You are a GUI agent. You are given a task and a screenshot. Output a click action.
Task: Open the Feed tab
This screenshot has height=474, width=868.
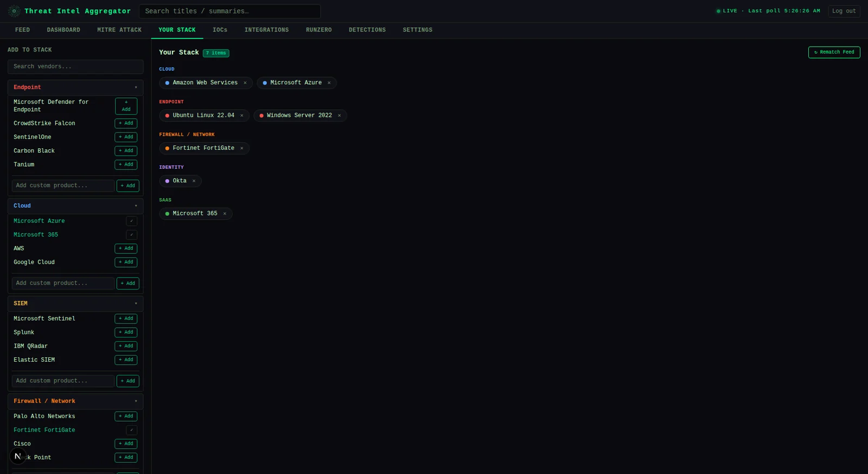[x=22, y=30]
